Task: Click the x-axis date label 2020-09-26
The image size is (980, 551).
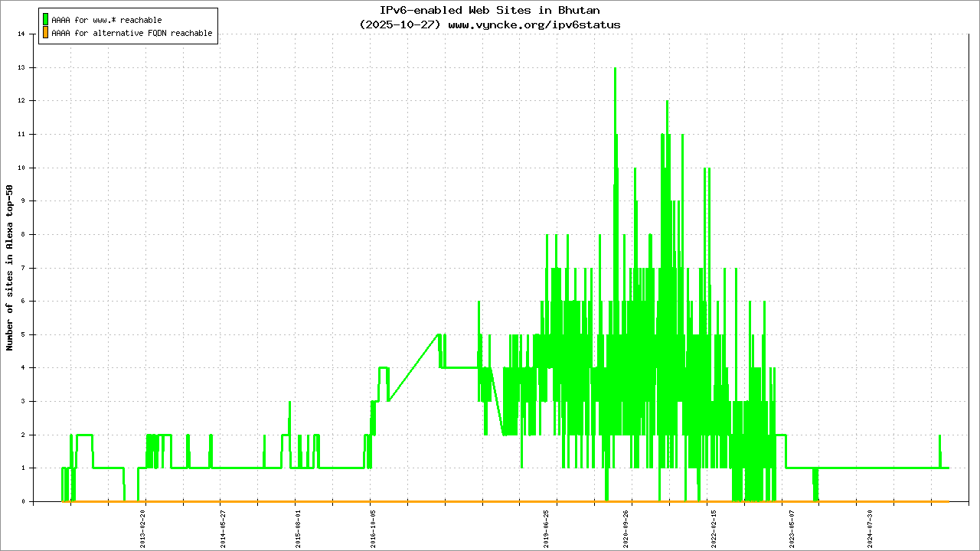Action: pos(626,529)
